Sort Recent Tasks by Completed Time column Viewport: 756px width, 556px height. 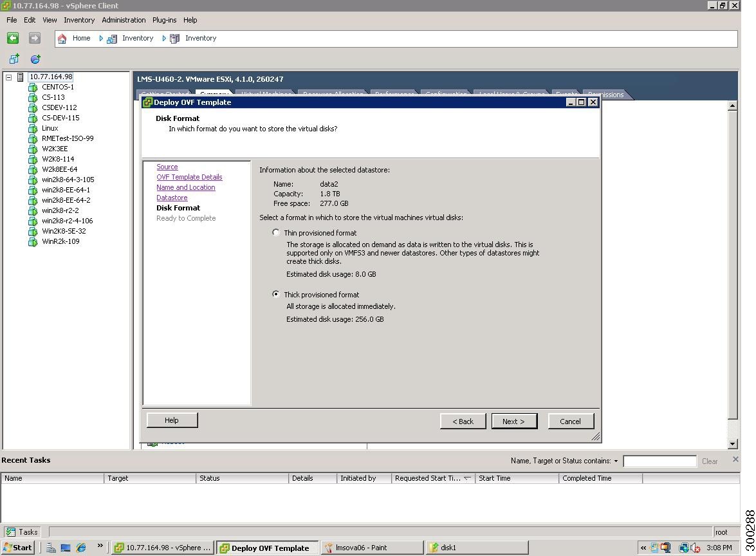tap(600, 478)
